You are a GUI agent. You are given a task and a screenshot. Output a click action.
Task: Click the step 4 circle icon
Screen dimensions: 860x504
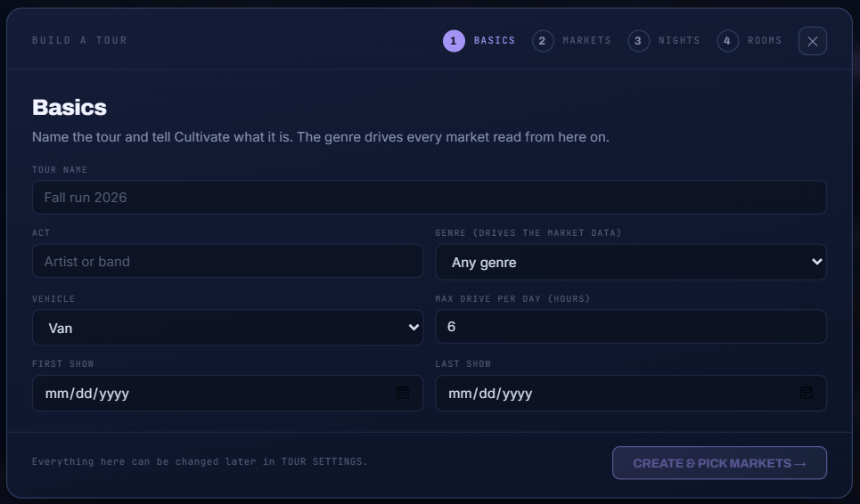(x=727, y=41)
